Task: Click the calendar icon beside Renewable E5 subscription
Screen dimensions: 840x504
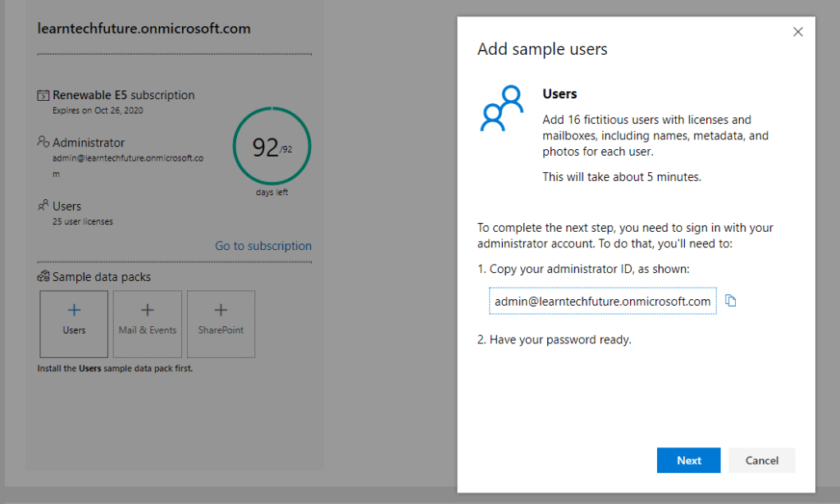Action: tap(42, 93)
